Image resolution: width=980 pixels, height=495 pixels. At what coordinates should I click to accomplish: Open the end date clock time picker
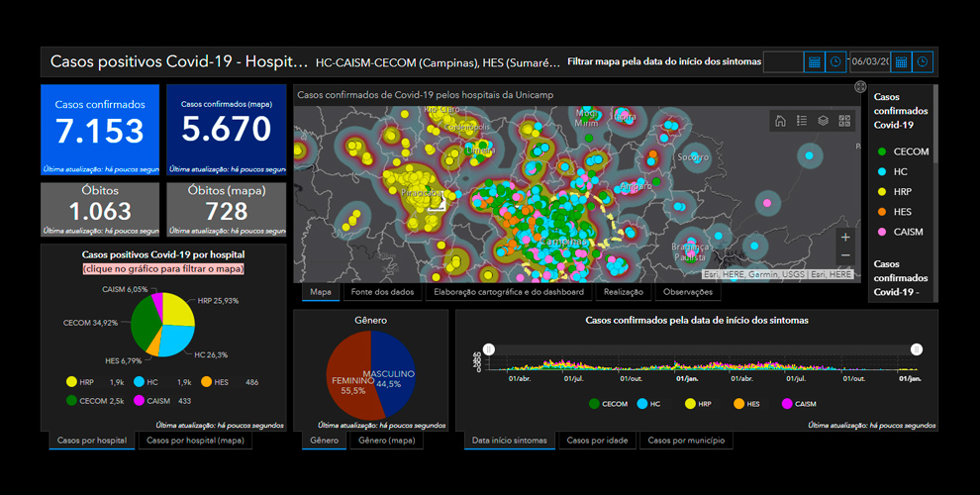coord(923,62)
